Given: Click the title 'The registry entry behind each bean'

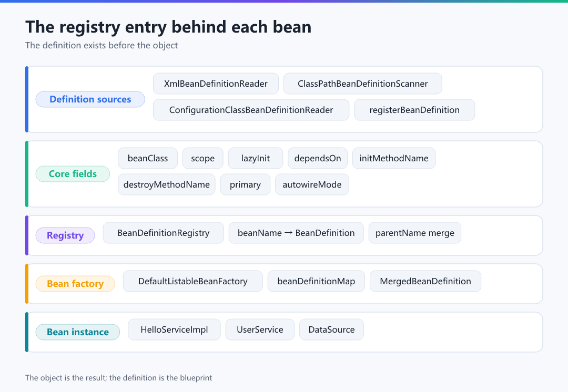Looking at the screenshot, I should click(168, 27).
